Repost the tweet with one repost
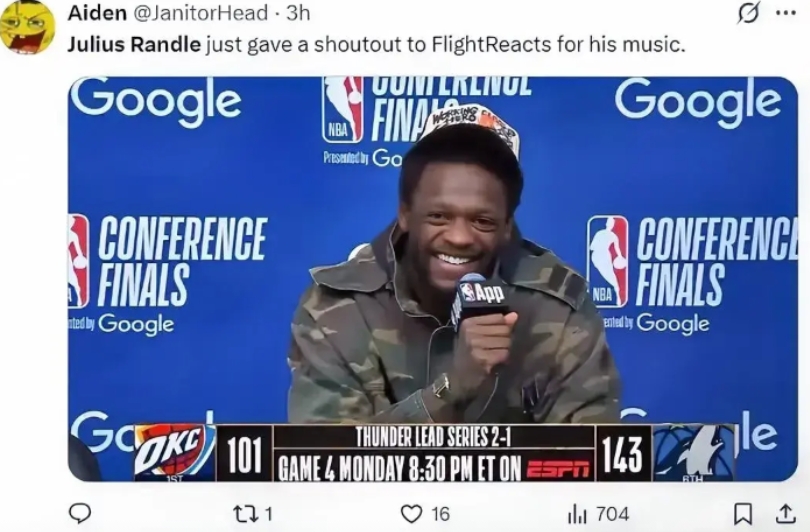The width and height of the screenshot is (810, 532). coord(253,514)
